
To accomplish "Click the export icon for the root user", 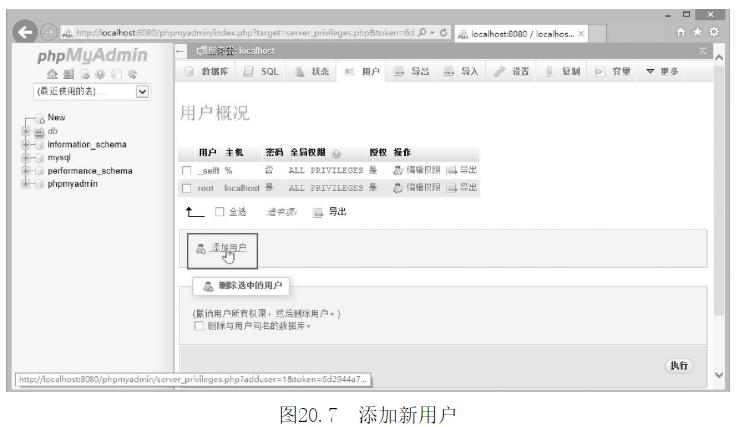I will pyautogui.click(x=449, y=188).
